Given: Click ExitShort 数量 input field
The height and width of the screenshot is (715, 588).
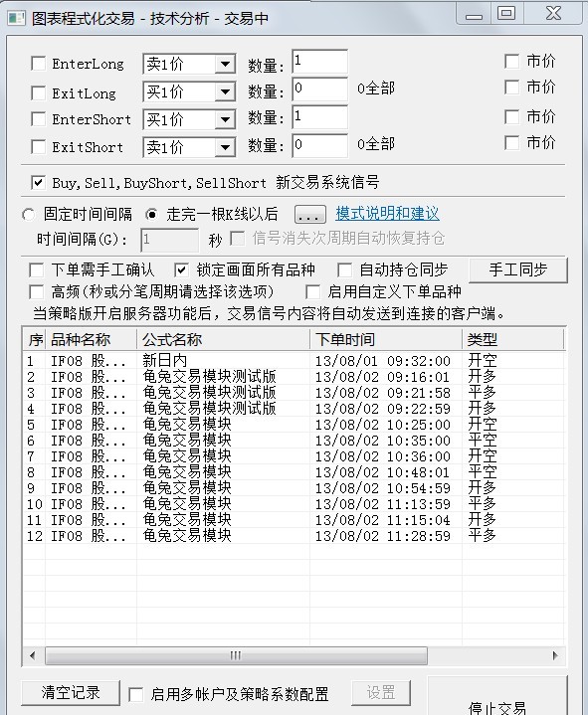Looking at the screenshot, I should point(319,145).
